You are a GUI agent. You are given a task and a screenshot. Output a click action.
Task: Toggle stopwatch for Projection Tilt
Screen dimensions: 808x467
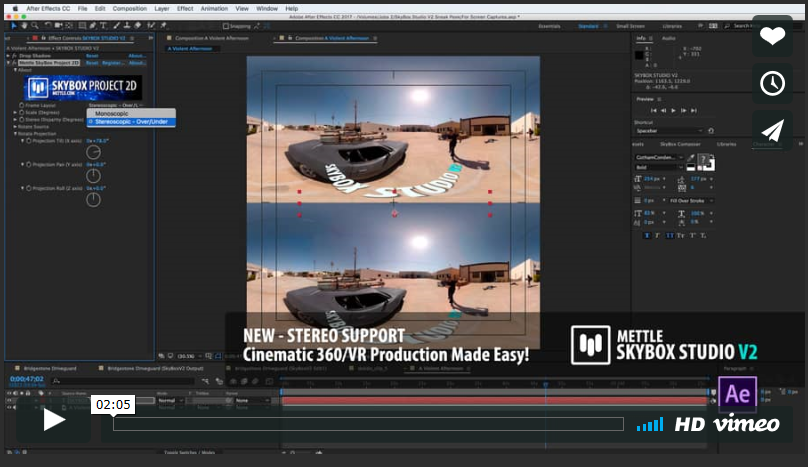(29, 140)
